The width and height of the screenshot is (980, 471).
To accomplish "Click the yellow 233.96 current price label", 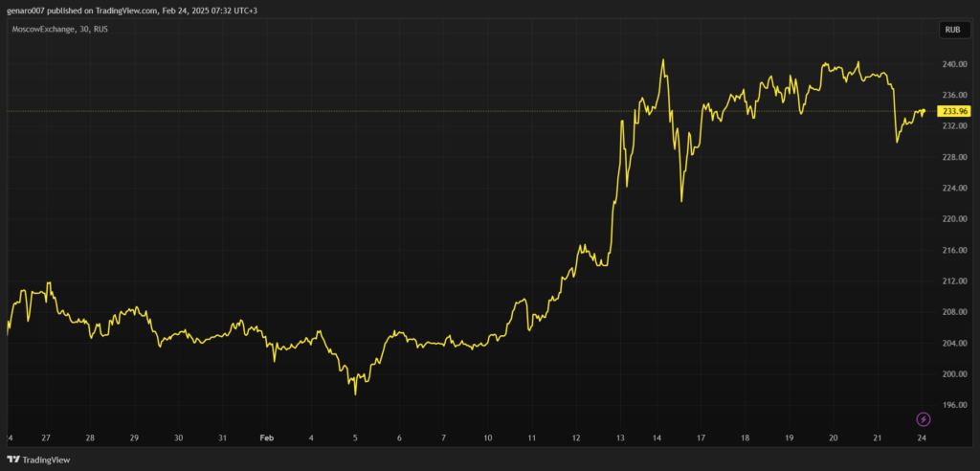I will pos(953,112).
